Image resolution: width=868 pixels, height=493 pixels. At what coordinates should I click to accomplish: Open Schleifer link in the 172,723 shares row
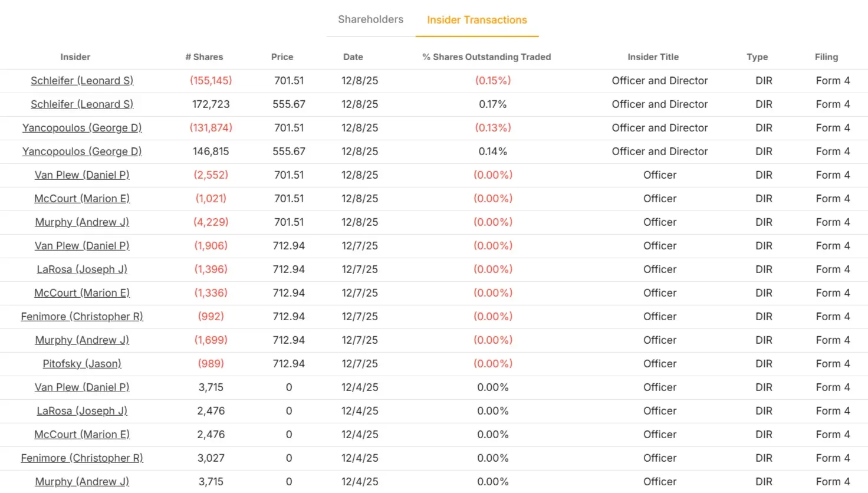point(82,104)
